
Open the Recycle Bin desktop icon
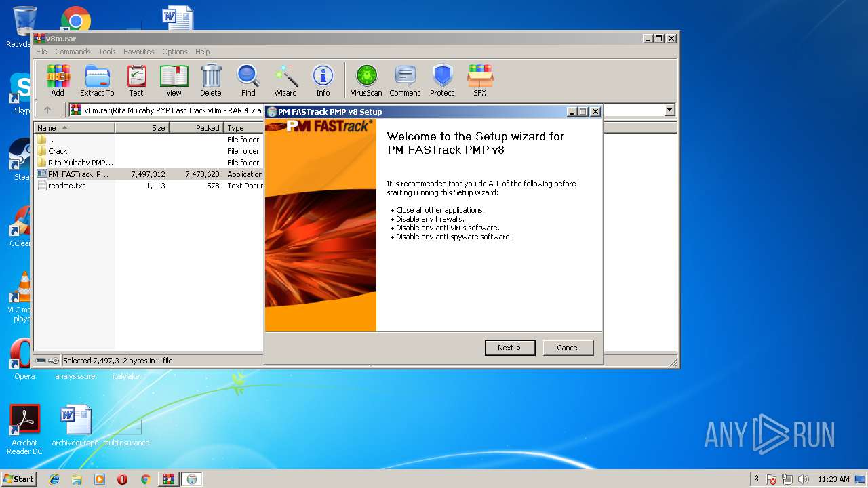[23, 27]
